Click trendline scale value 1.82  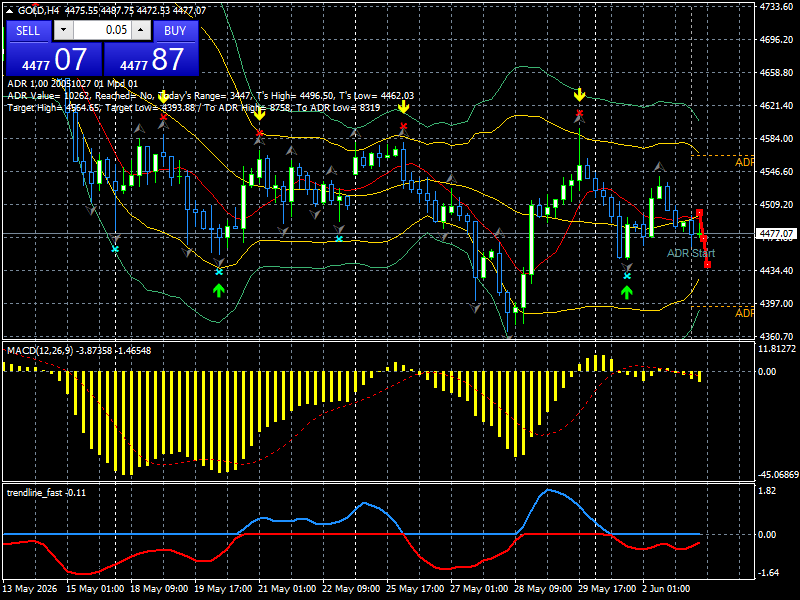(767, 491)
